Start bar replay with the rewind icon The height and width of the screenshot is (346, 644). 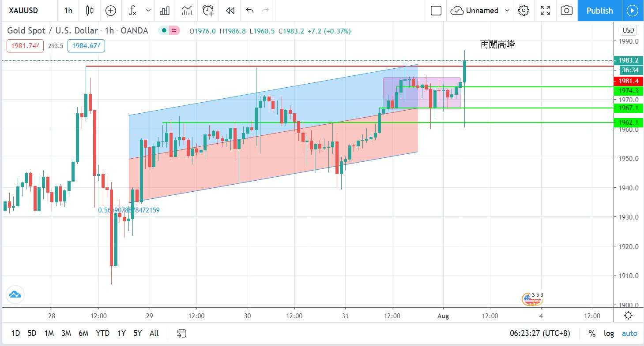tap(230, 11)
